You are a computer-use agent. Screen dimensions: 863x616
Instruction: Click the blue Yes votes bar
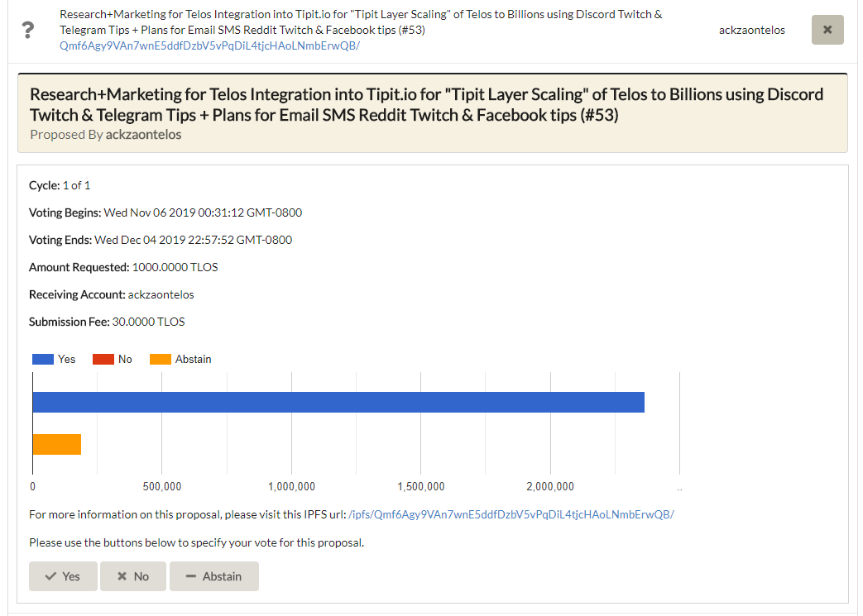(x=338, y=402)
